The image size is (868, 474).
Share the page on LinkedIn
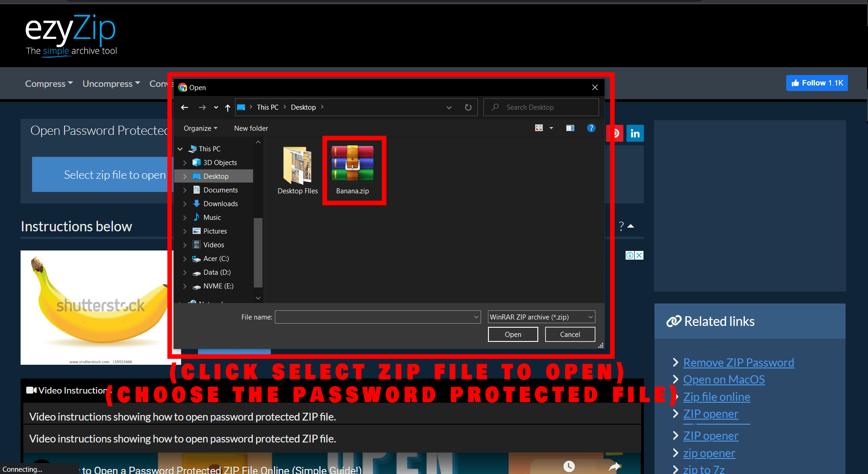(635, 133)
